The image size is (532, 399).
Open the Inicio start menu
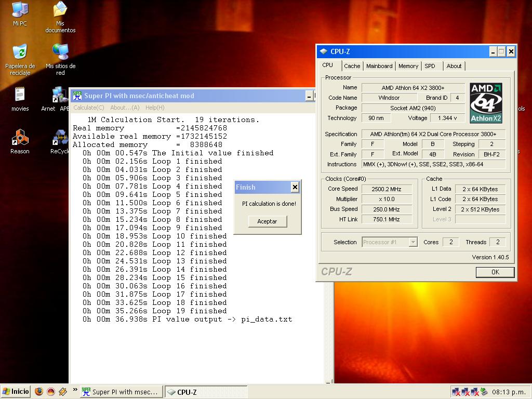coord(16,392)
